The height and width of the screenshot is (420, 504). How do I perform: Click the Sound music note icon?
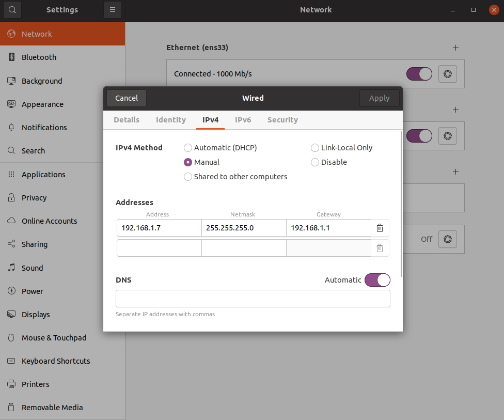11,268
